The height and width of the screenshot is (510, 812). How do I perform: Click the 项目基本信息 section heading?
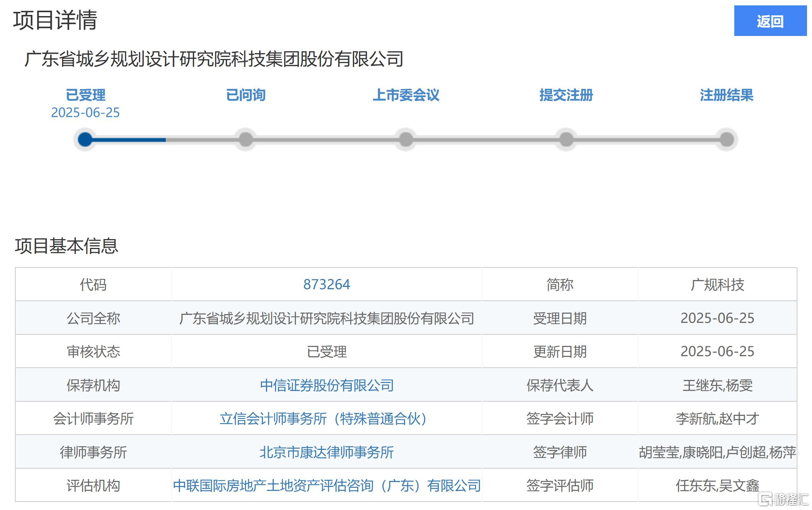[x=67, y=246]
